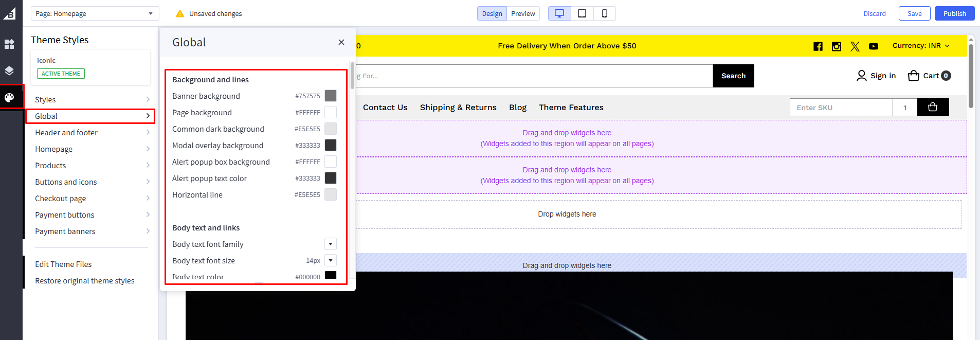Click the Publish button
980x340 pixels.
click(x=954, y=13)
